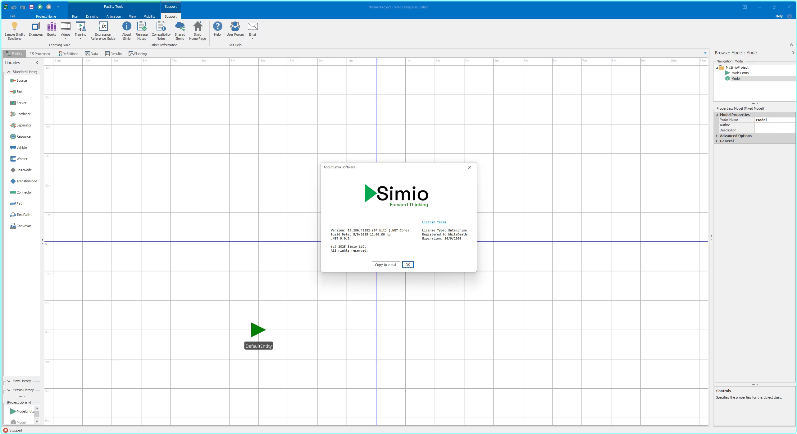The width and height of the screenshot is (797, 434).
Task: Open Sample SimBits Solutions from the ribbon
Action: point(14,30)
